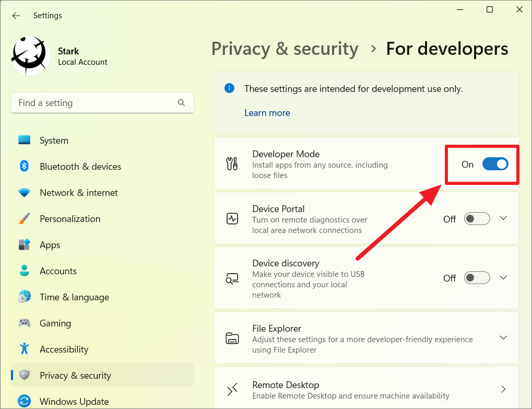Click the Network wifi icon
Image resolution: width=532 pixels, height=409 pixels.
tap(24, 192)
